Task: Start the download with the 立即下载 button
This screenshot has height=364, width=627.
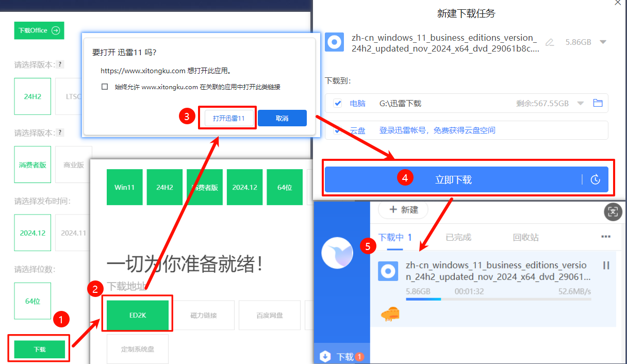Action: 453,179
